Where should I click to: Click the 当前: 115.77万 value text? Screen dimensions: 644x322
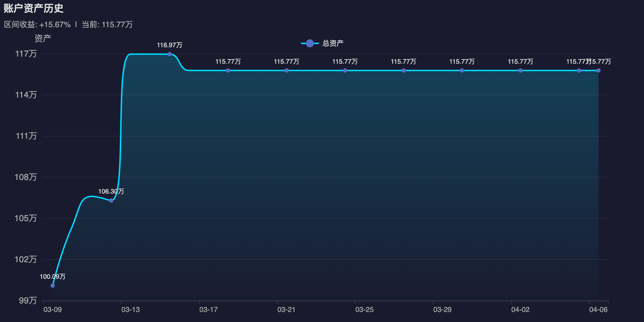point(107,25)
